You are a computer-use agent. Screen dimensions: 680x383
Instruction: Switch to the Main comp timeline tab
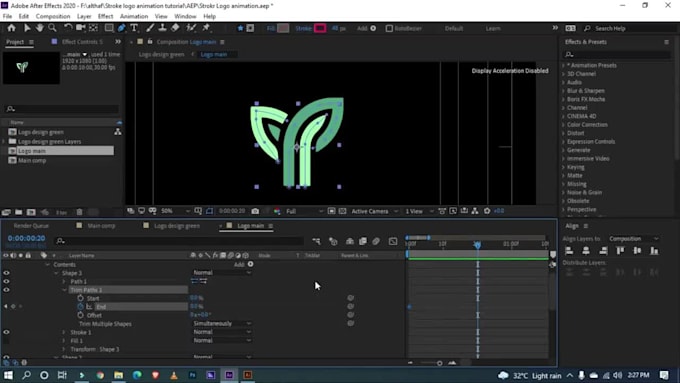pyautogui.click(x=101, y=226)
